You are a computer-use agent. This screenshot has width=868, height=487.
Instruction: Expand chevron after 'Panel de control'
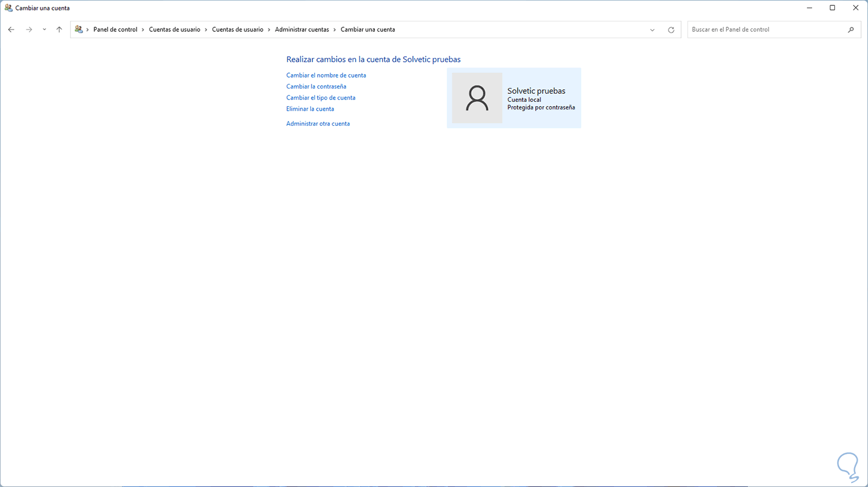click(143, 30)
